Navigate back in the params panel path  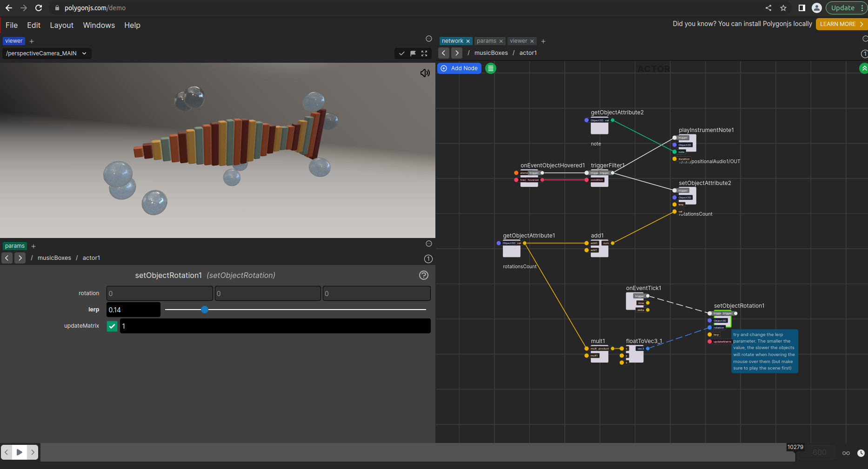(x=7, y=258)
